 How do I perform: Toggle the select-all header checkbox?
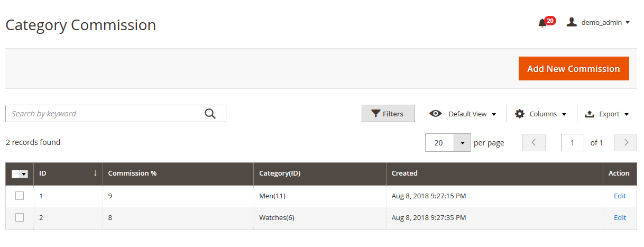coord(15,173)
